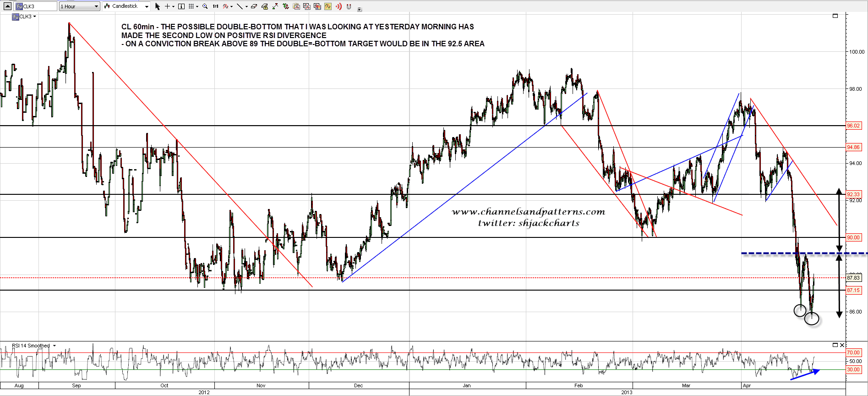Click the trend line drawing tool
This screenshot has height=396, width=868.
tap(240, 6)
